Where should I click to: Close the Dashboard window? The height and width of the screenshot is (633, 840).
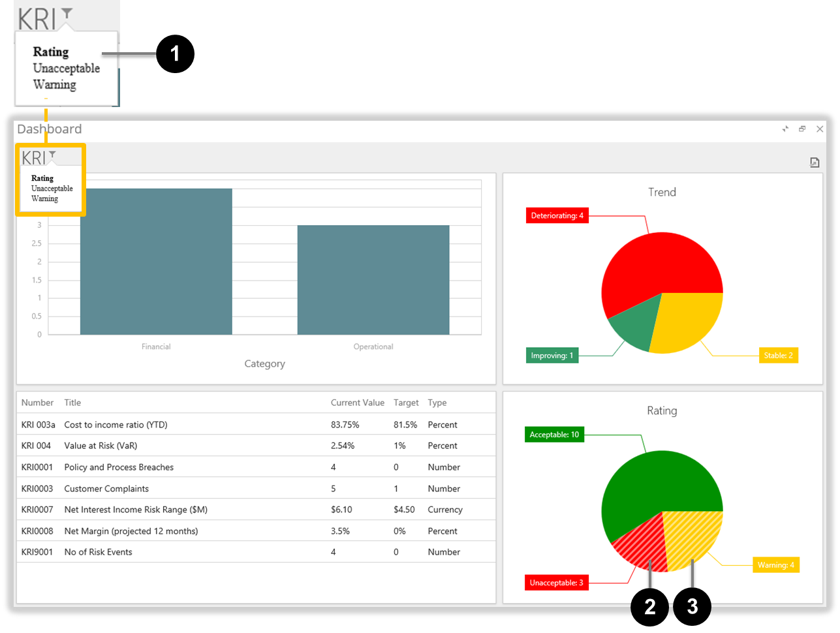pos(820,129)
